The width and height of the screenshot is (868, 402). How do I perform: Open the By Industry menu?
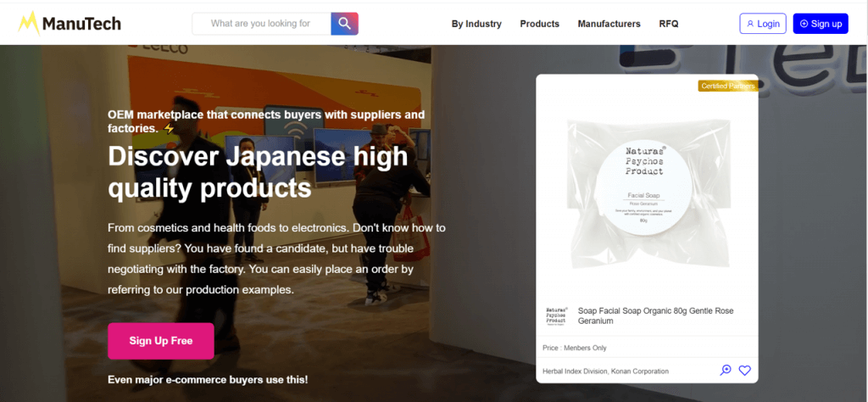tap(476, 24)
